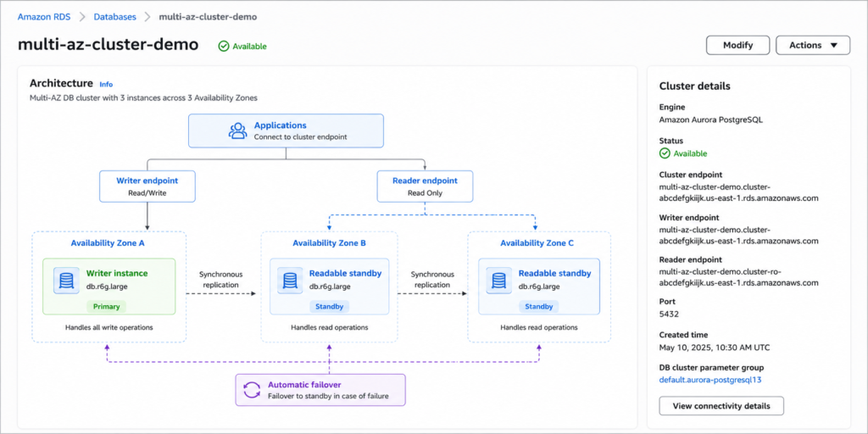868x434 pixels.
Task: Click the Created time May 10, 2025 value
Action: coord(714,348)
